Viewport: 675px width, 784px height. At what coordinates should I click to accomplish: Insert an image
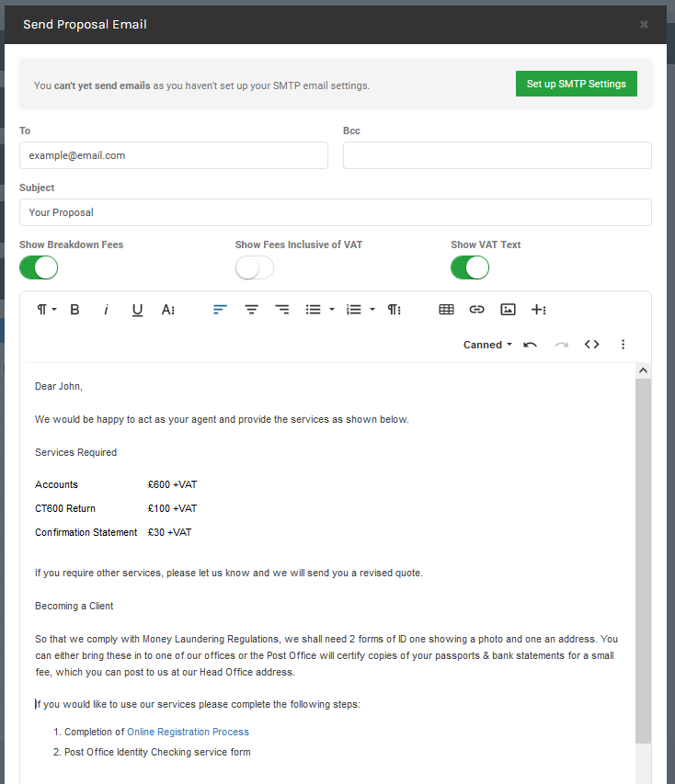(508, 310)
